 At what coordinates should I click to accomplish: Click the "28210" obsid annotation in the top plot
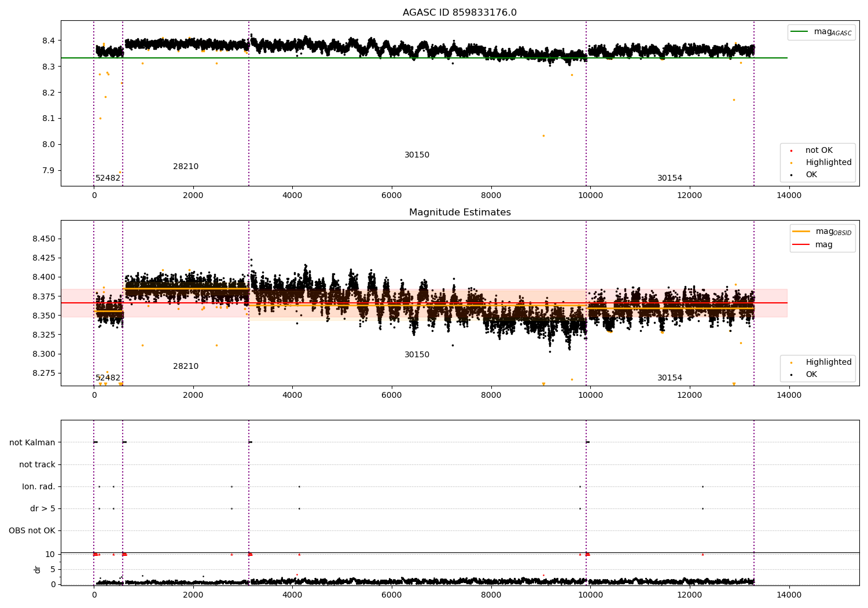pos(186,167)
